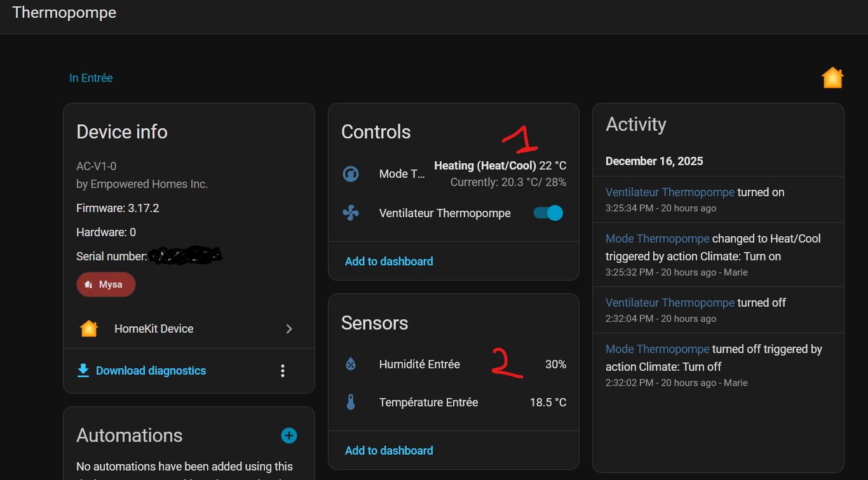Image resolution: width=868 pixels, height=480 pixels.
Task: Open the three-dot device menu
Action: pos(283,371)
